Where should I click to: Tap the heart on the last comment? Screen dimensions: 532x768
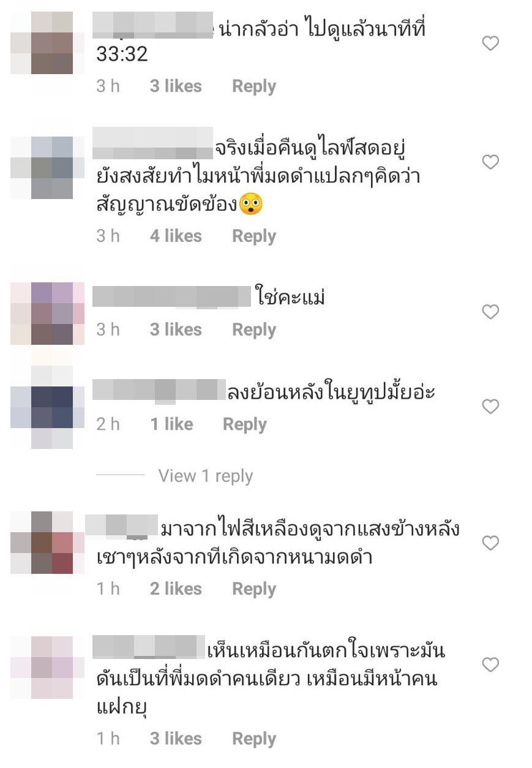[x=491, y=664]
